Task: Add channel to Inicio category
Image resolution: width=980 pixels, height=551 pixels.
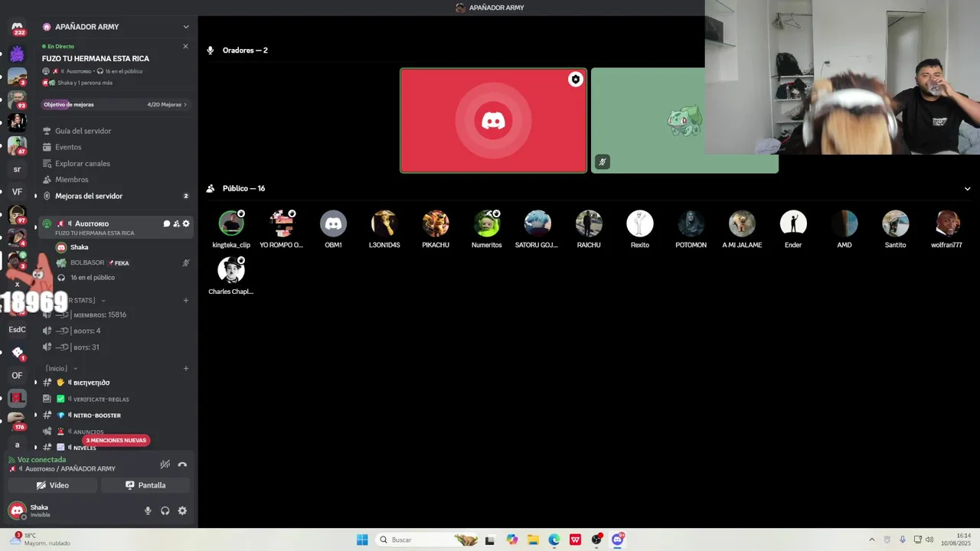Action: tap(185, 368)
